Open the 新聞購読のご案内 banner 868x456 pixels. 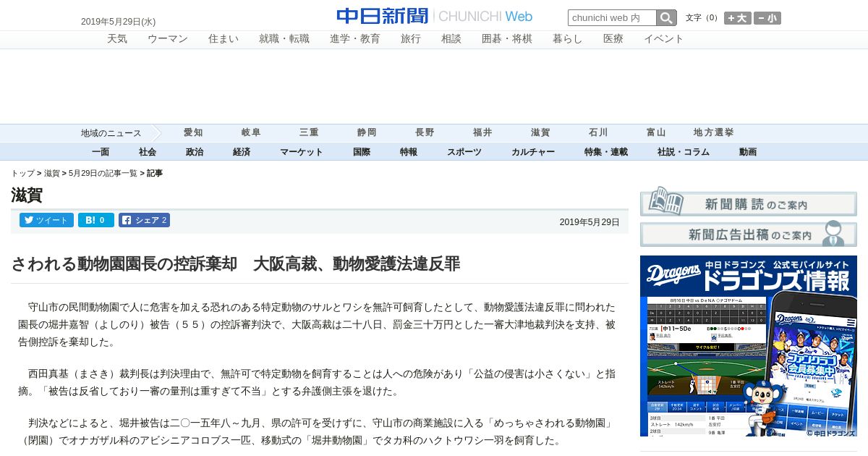tap(749, 201)
